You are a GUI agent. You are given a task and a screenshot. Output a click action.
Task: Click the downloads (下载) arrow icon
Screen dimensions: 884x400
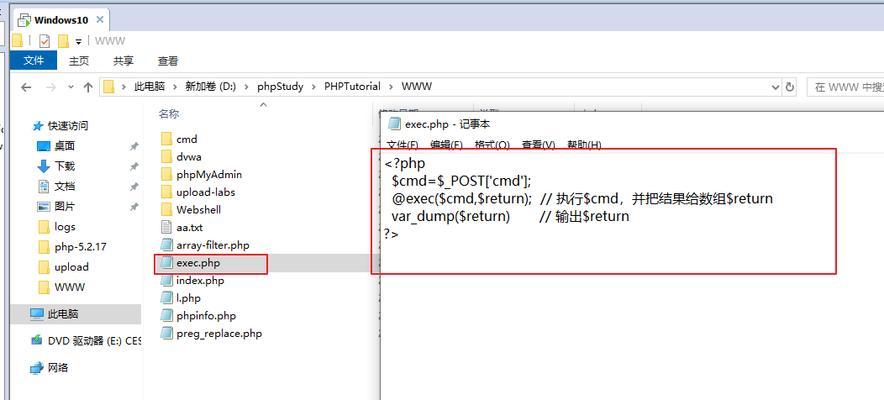point(43,166)
